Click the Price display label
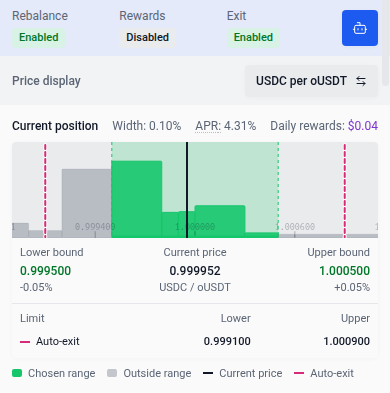 pyautogui.click(x=46, y=81)
